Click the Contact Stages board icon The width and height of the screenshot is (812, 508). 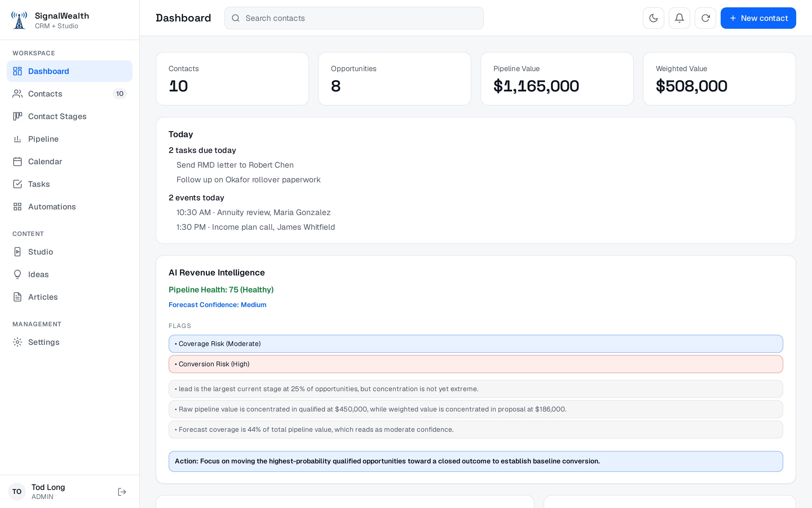coord(17,116)
